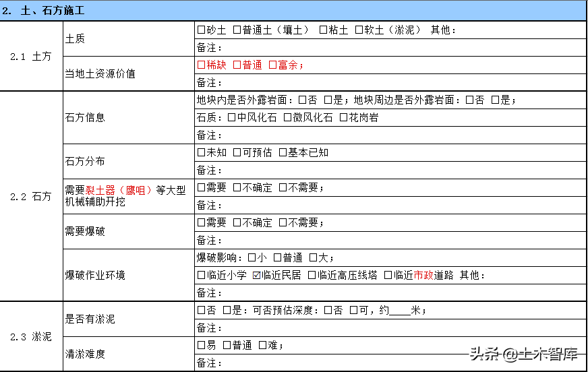This screenshot has width=588, height=372.
Task: Select 难 for 清淤难度
Action: tap(262, 346)
